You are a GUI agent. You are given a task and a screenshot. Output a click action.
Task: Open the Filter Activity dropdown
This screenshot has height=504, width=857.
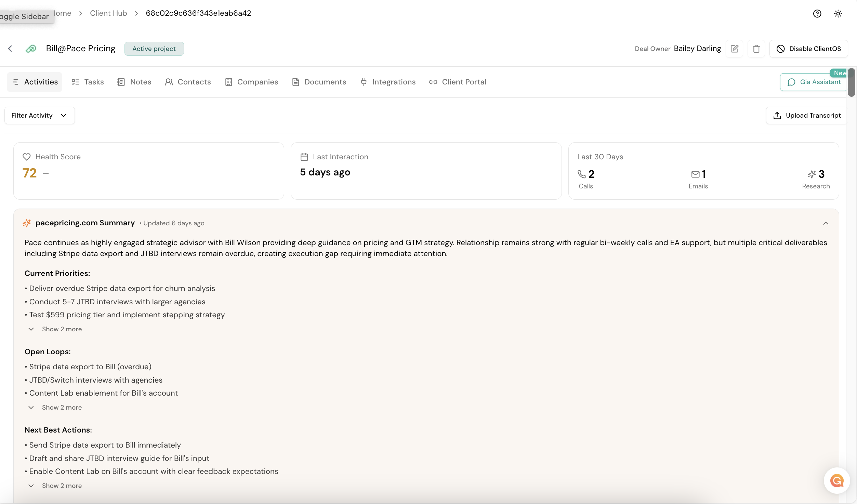(x=39, y=115)
